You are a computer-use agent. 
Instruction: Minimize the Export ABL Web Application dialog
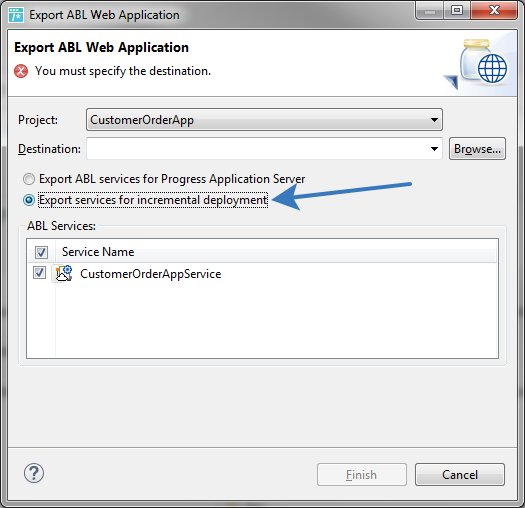pos(430,11)
